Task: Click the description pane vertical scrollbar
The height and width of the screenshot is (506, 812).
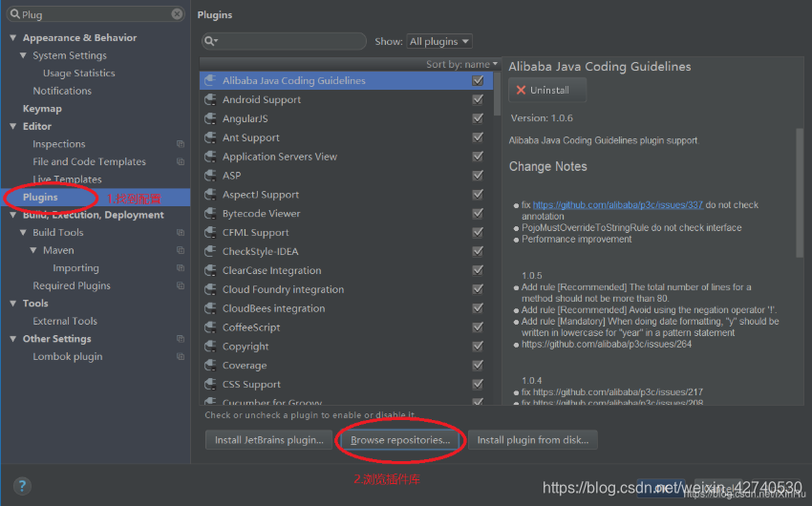Action: tap(800, 193)
